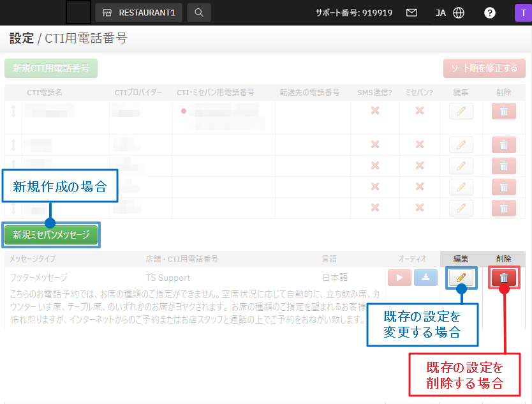Edit the フッターメッセージ with pencil icon
The image size is (532, 404).
click(461, 278)
